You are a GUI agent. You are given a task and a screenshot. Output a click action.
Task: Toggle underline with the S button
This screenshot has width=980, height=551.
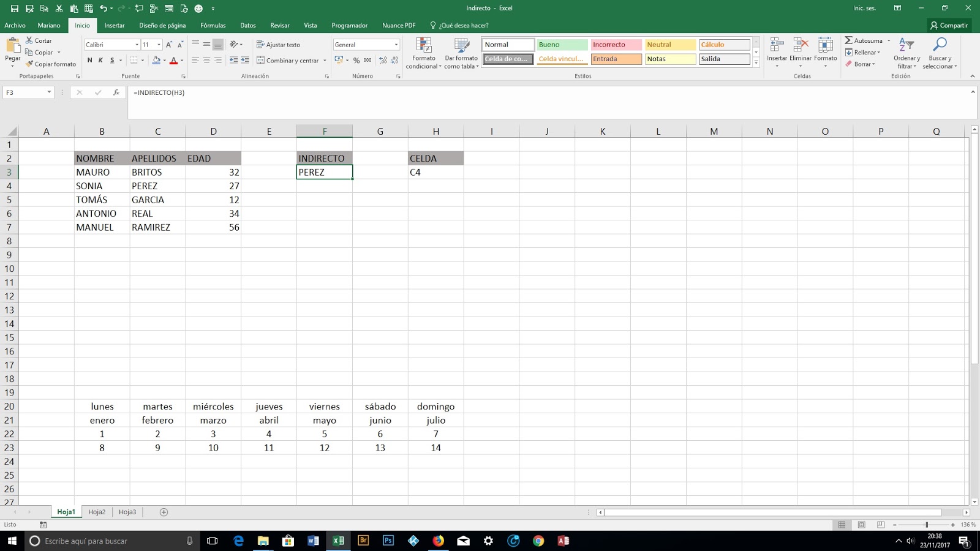pyautogui.click(x=112, y=60)
